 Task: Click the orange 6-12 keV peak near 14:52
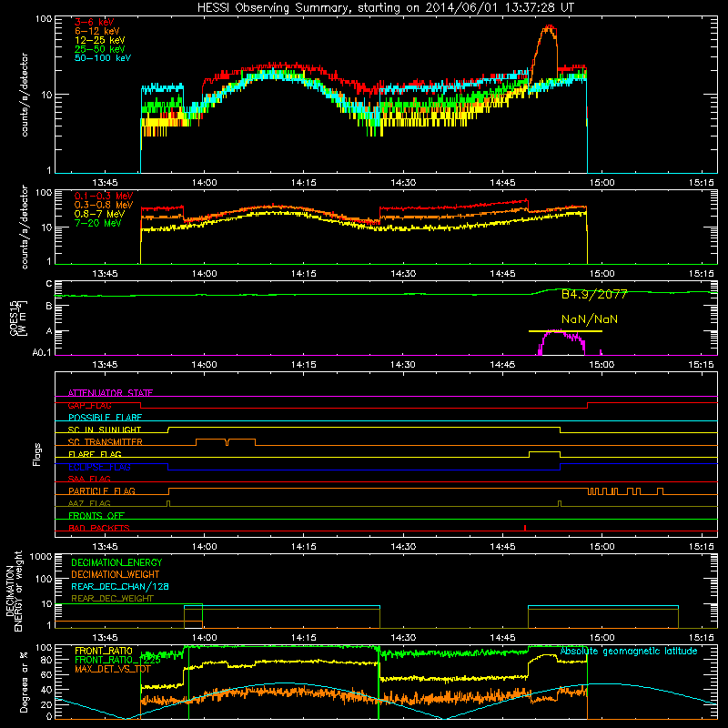(x=549, y=28)
